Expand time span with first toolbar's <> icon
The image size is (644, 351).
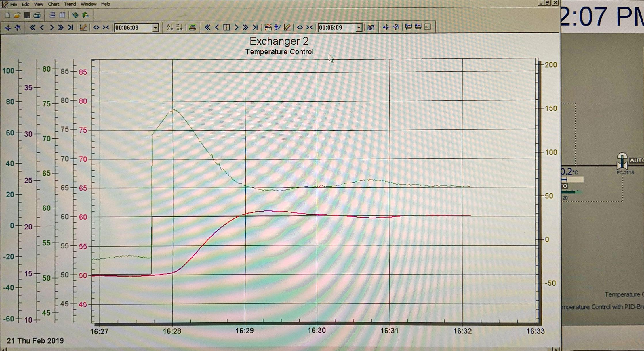tap(96, 28)
